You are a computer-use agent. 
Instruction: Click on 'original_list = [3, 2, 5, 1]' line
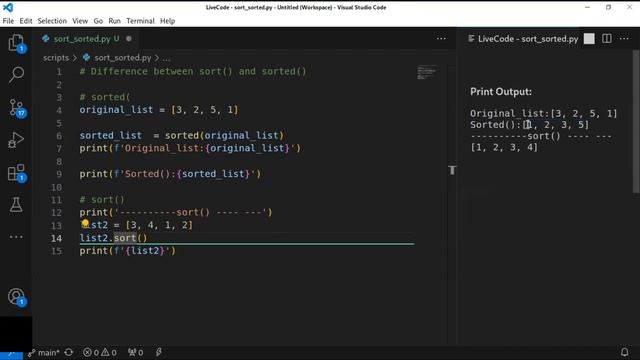coord(159,110)
